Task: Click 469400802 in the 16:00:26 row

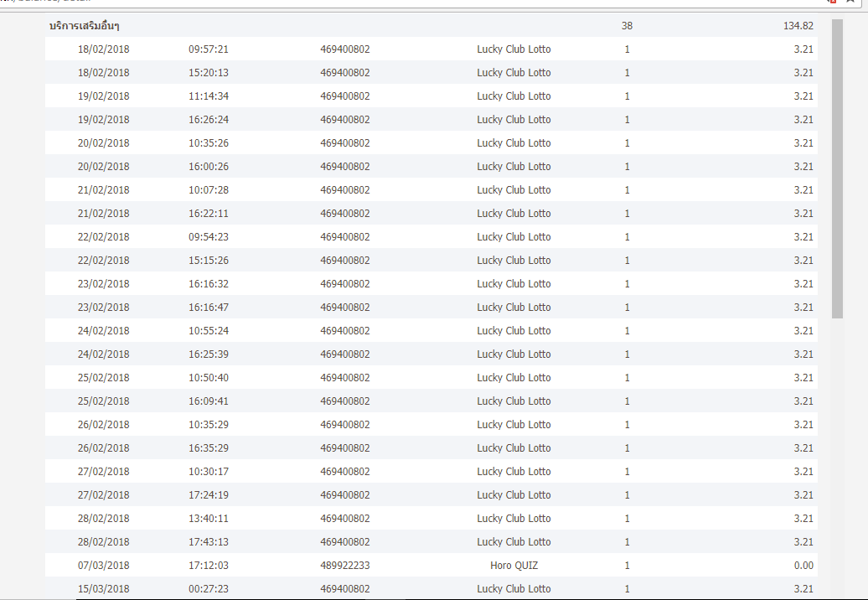Action: (x=345, y=167)
